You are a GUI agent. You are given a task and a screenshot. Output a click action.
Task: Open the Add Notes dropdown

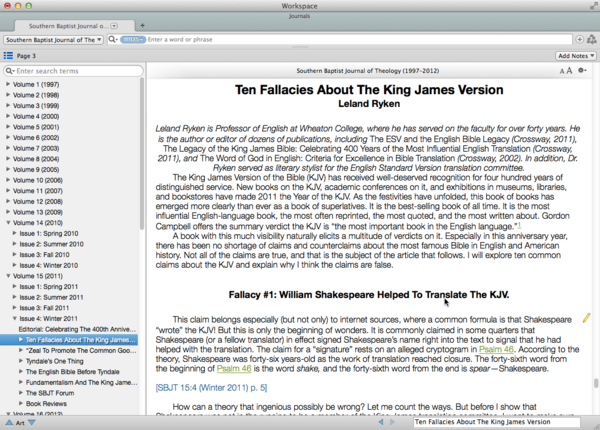point(575,56)
